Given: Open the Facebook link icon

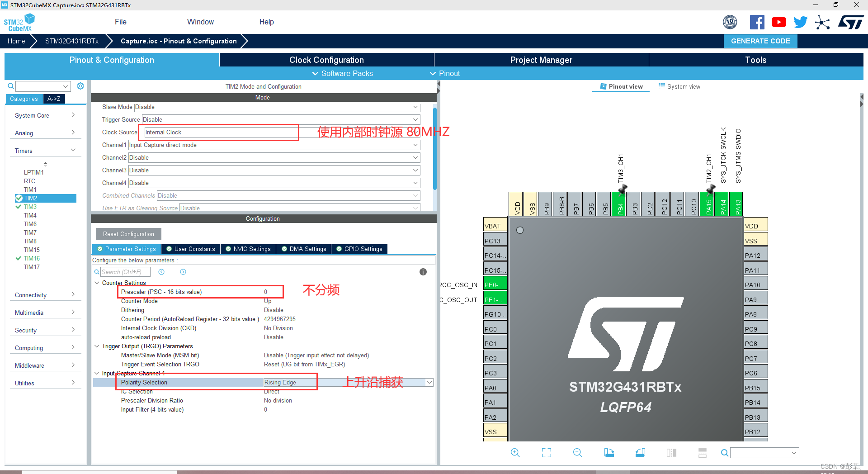Looking at the screenshot, I should 757,22.
